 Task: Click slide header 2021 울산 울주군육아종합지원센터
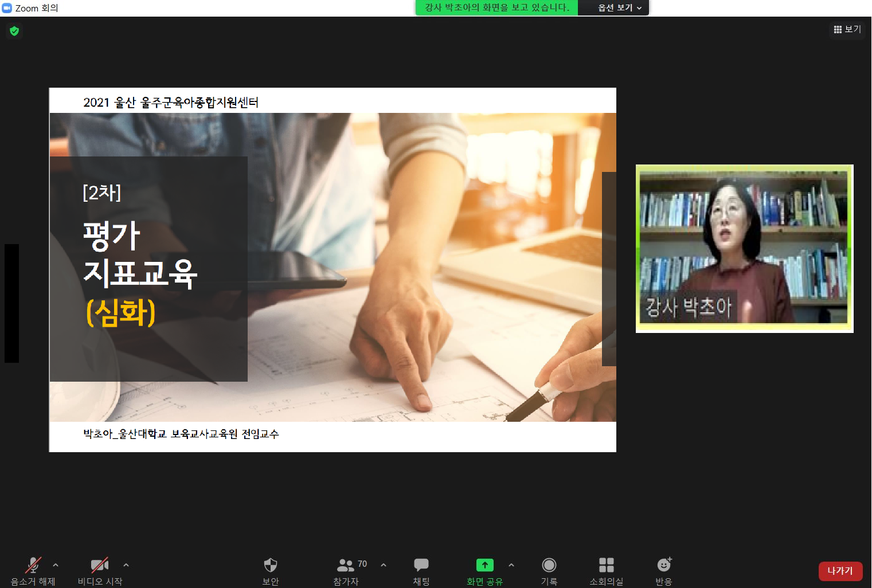coord(171,103)
